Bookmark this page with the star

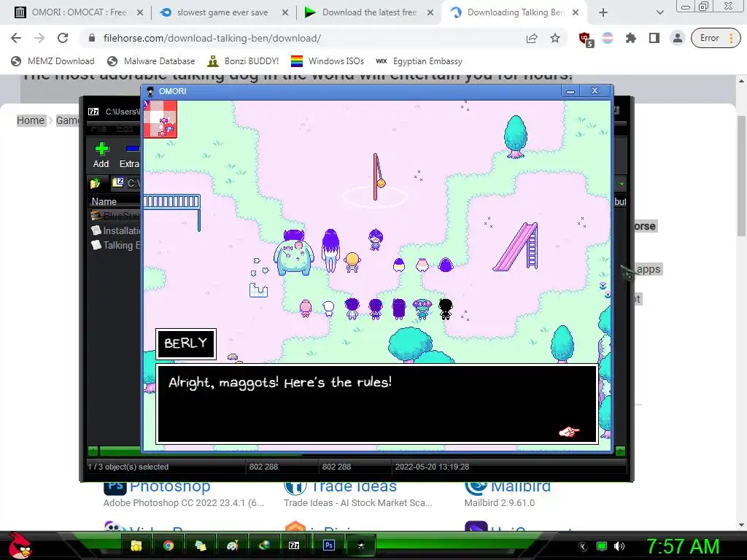click(555, 38)
